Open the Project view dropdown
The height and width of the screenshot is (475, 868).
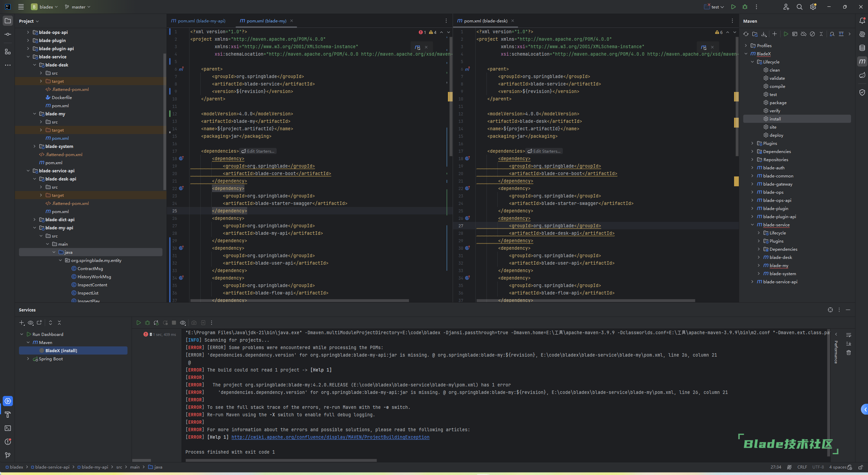click(29, 21)
